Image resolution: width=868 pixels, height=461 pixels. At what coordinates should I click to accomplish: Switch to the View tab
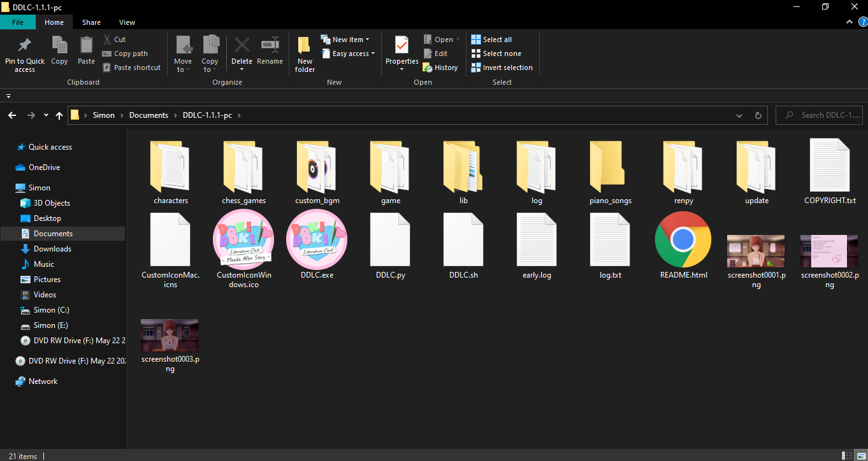point(126,22)
